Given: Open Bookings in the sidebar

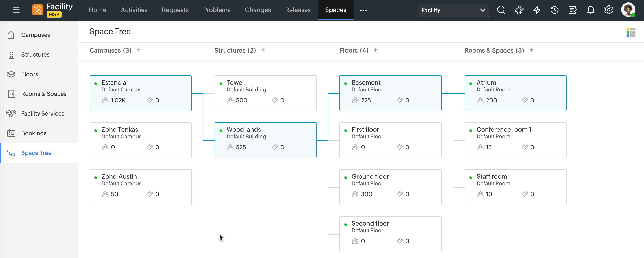Looking at the screenshot, I should (34, 133).
